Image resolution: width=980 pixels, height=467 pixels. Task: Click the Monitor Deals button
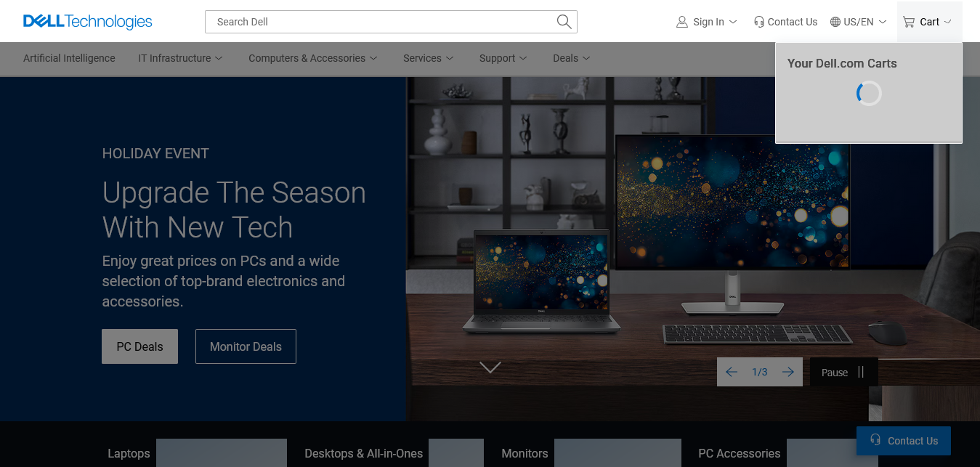[x=246, y=346]
